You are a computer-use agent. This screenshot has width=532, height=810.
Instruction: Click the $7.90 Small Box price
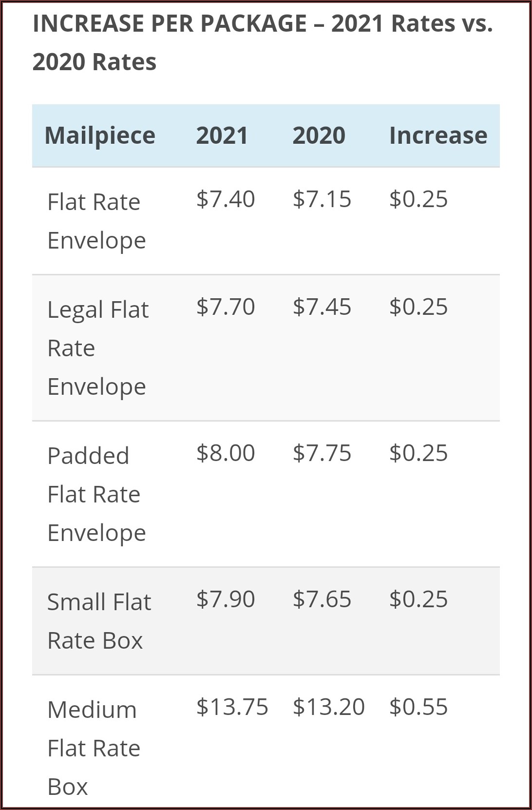[x=226, y=599]
